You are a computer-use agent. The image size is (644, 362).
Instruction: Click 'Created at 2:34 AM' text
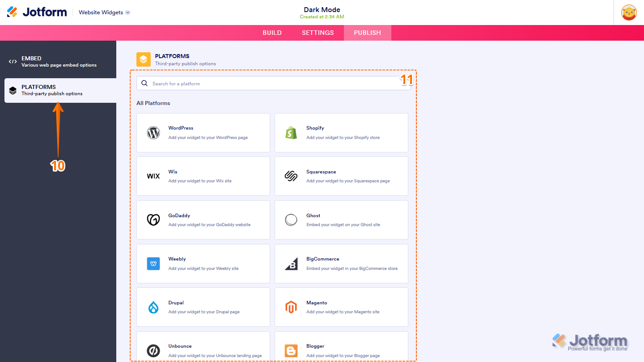(x=322, y=17)
